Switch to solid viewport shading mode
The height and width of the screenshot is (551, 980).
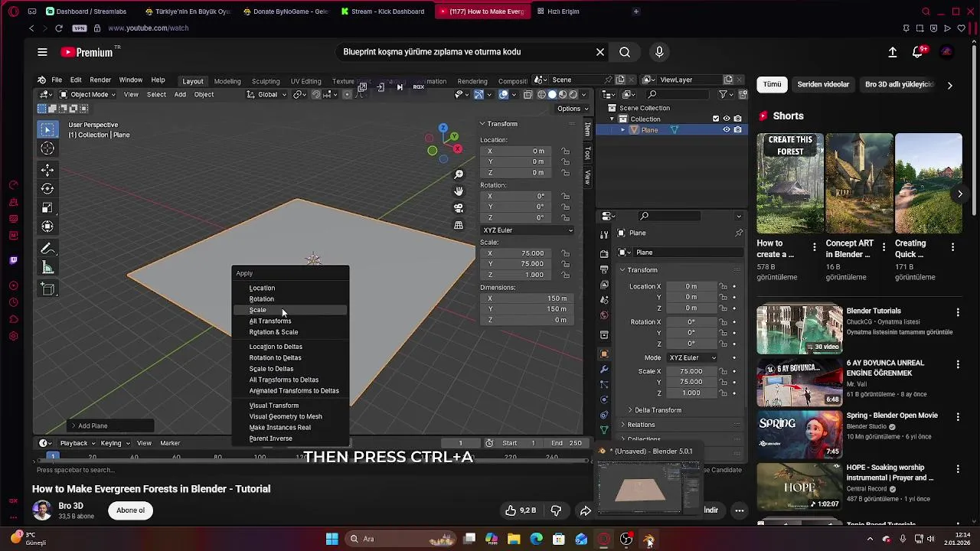[552, 94]
